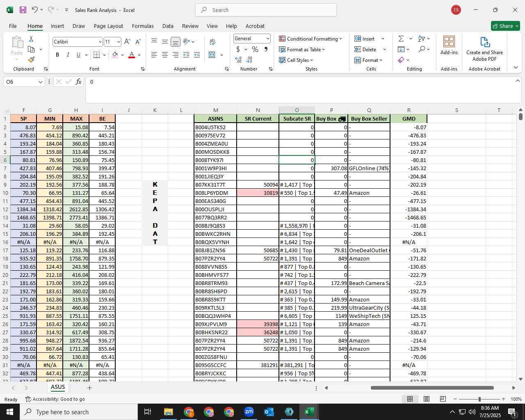The height and width of the screenshot is (420, 525).
Task: Click the zoom slider handle
Action: [479, 399]
